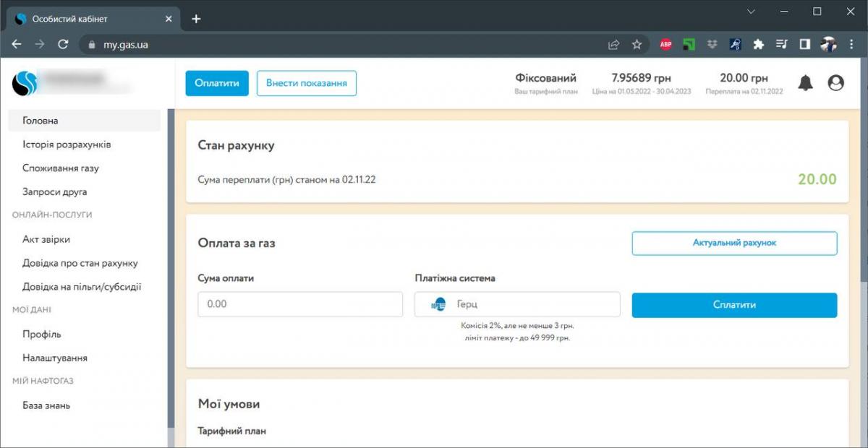Click the Сума оплати amount field
This screenshot has height=448, width=868.
(300, 304)
